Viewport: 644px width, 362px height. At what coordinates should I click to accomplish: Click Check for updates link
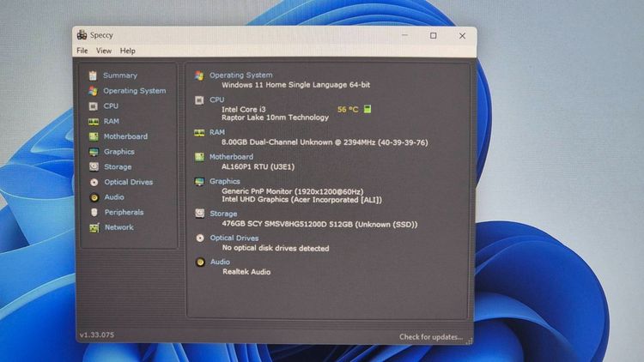point(431,337)
